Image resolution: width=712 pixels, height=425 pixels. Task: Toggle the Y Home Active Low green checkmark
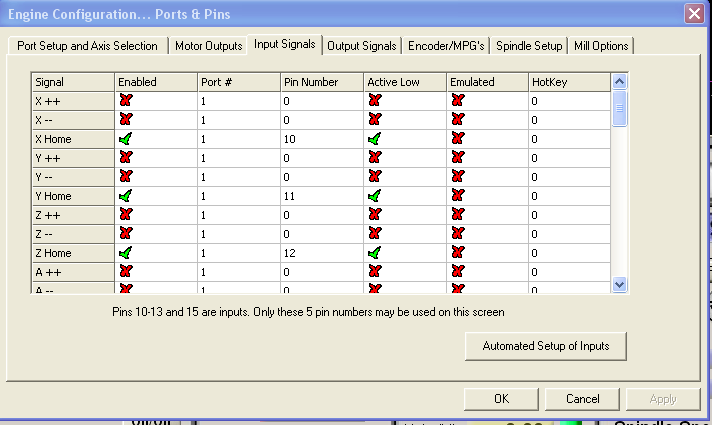coord(374,196)
